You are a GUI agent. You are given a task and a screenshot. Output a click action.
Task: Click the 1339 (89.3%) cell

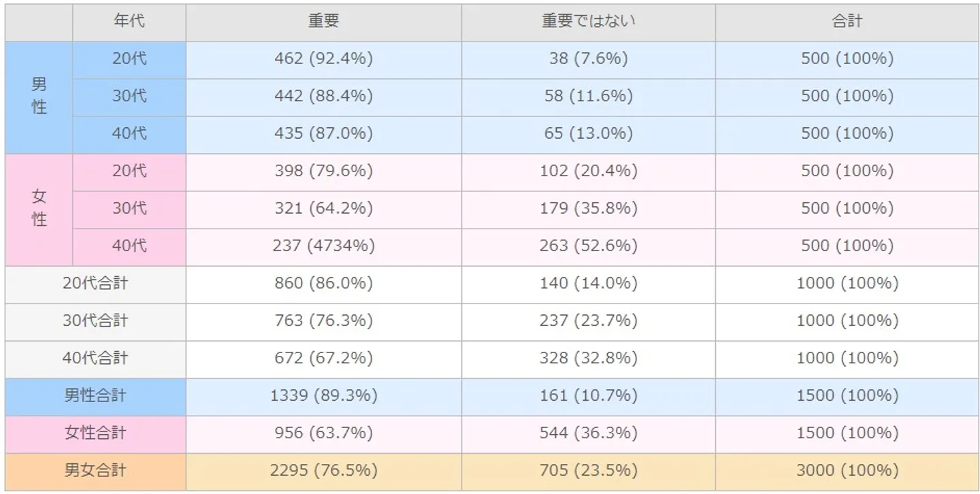tap(323, 396)
